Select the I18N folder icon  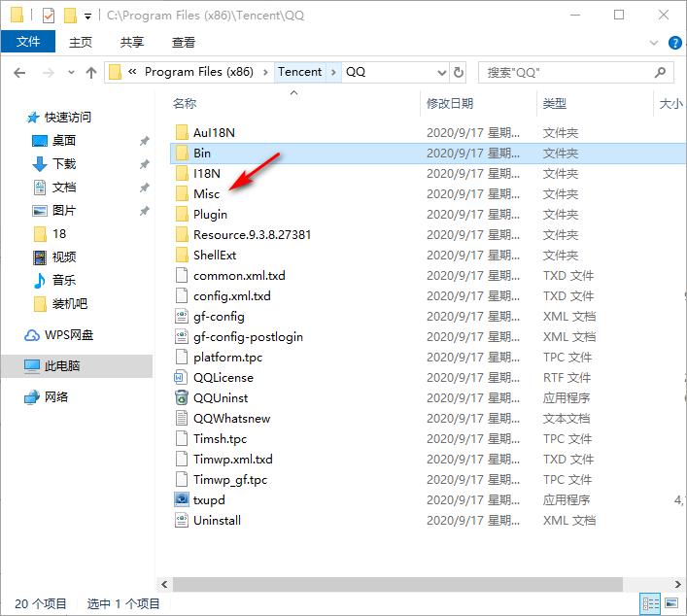click(182, 173)
